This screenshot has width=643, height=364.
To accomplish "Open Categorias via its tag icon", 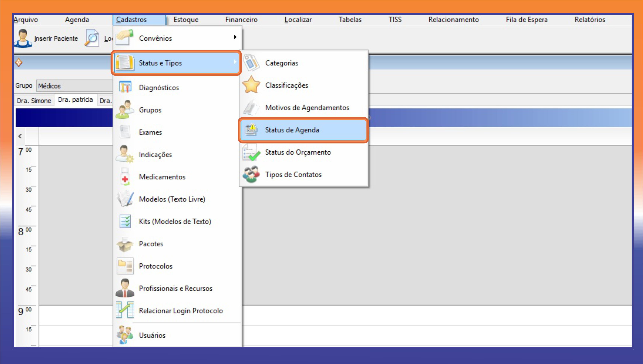I will [251, 63].
